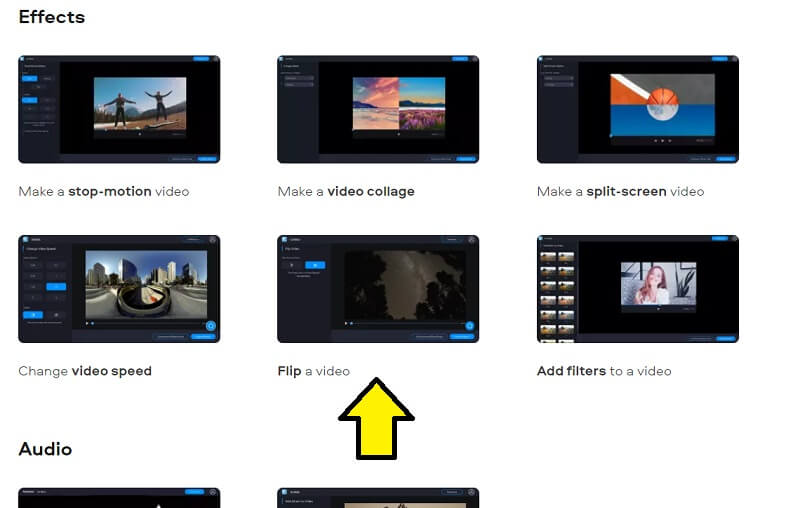Click the blue round button in video speed preview
This screenshot has width=800, height=508.
(x=211, y=325)
